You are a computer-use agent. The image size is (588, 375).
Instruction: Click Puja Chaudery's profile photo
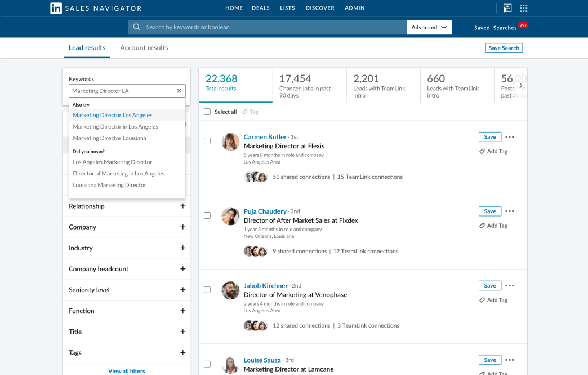[230, 216]
